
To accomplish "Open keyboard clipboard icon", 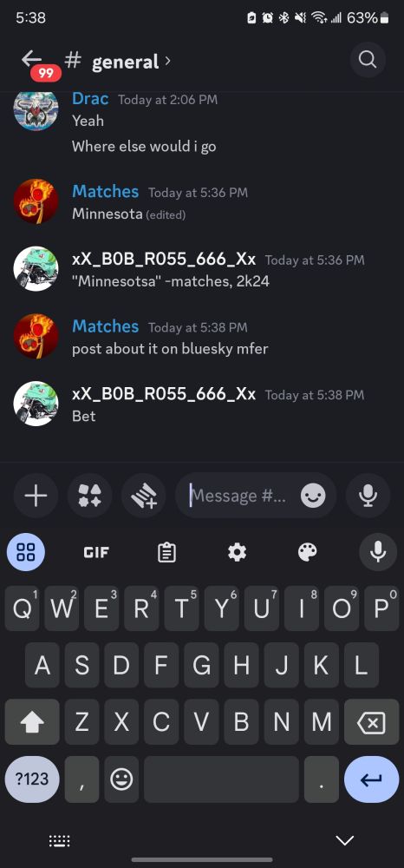I will coord(166,552).
